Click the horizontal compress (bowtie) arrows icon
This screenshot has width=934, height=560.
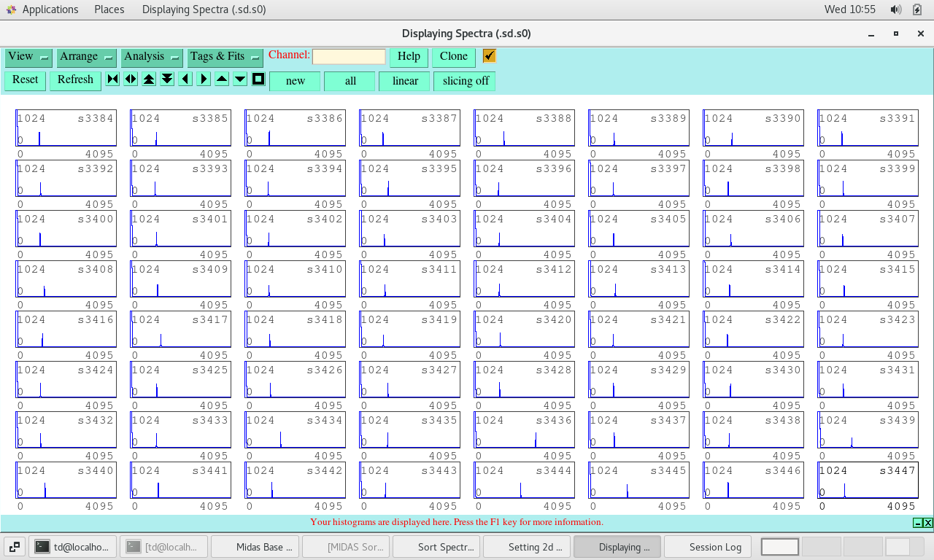click(112, 79)
